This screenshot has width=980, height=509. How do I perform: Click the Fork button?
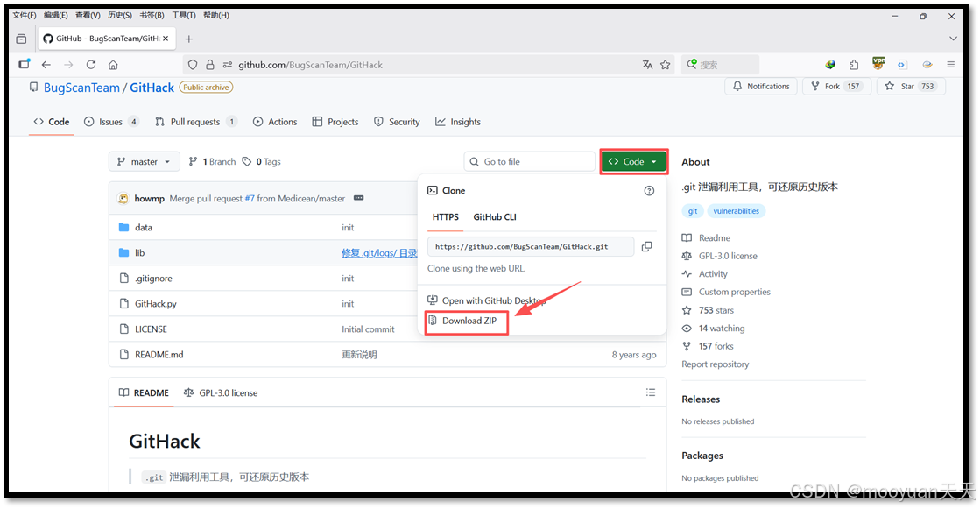click(x=836, y=86)
